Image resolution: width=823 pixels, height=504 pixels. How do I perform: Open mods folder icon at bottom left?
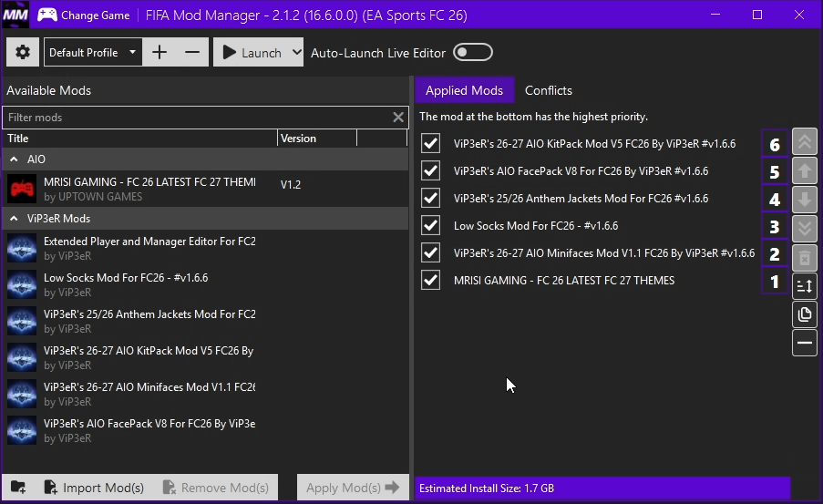(18, 488)
